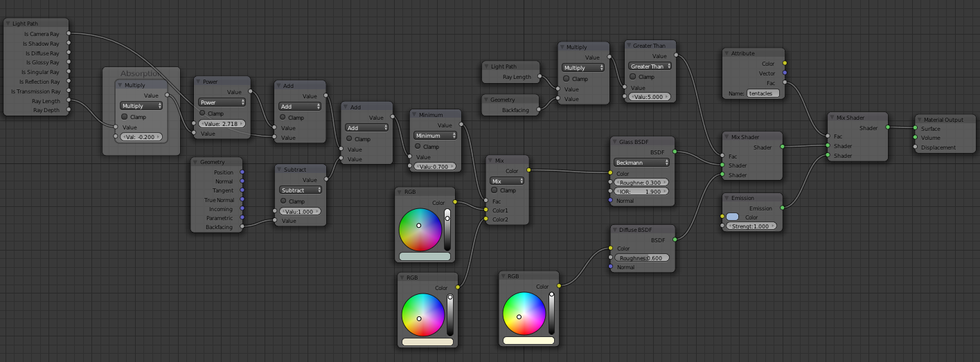Viewport: 980px width, 362px height.
Task: Collapse the Emission node
Action: coord(727,198)
